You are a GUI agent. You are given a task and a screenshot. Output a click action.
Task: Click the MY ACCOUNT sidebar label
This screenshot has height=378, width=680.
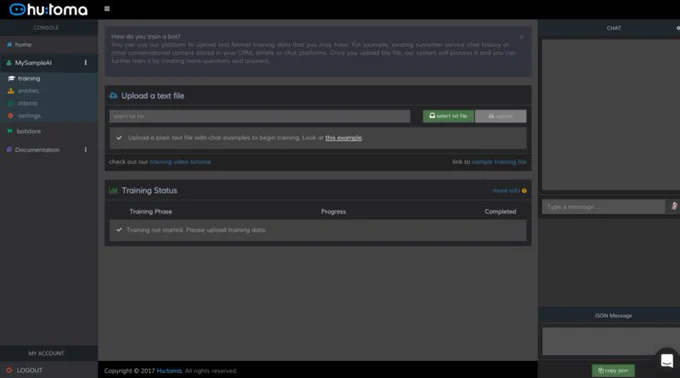pos(46,353)
